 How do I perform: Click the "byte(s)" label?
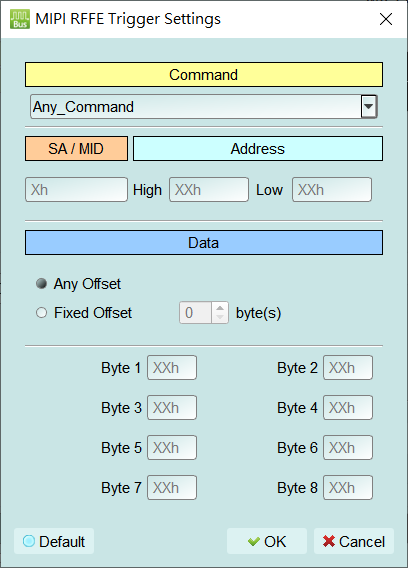click(258, 313)
